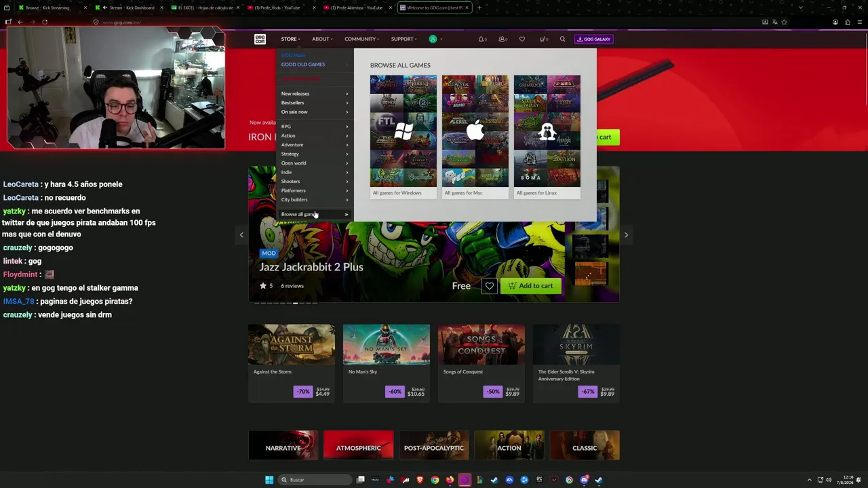Open the wishlist heart in GOG header
868x488 pixels.
[522, 39]
